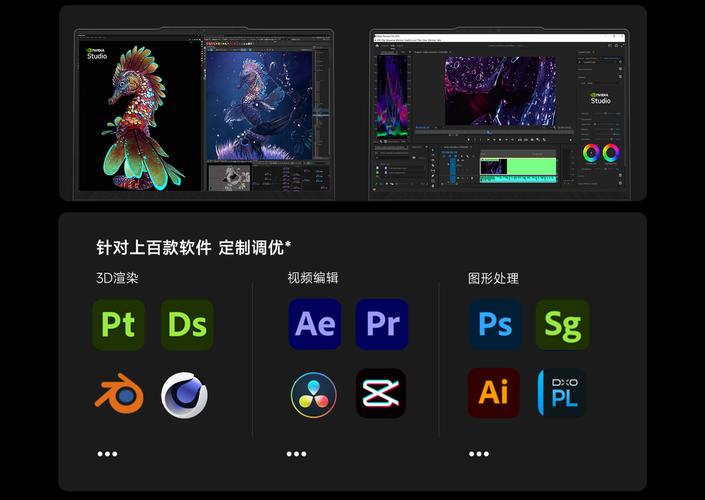Click the ellipsis under 视频编辑 apps

pos(296,454)
